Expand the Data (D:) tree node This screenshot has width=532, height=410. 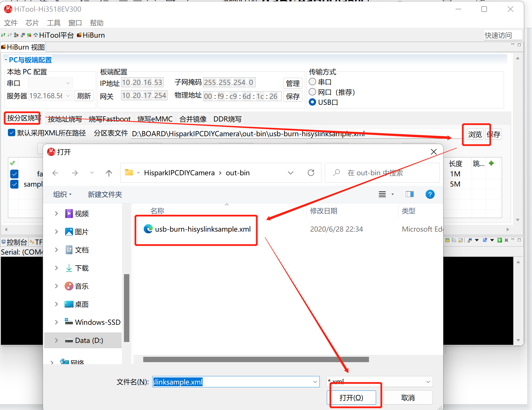click(x=56, y=340)
